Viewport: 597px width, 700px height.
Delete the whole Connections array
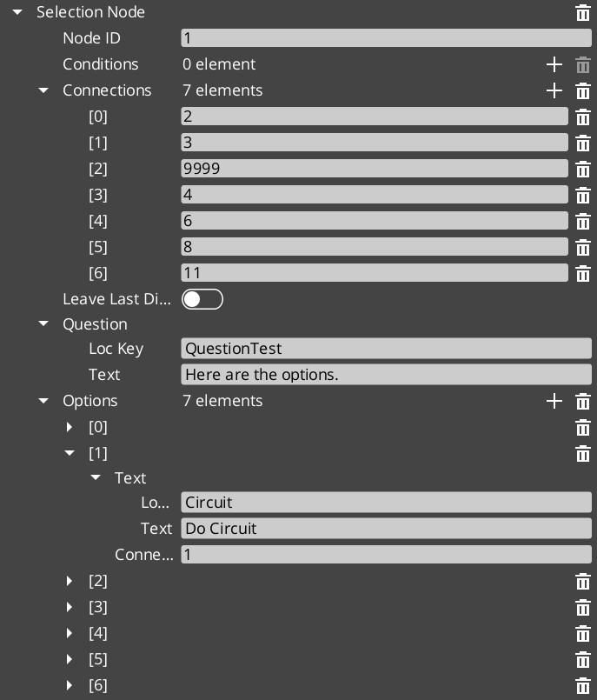(583, 90)
